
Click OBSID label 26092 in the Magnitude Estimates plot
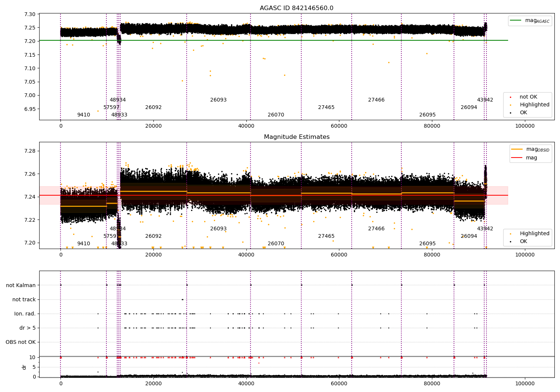(153, 236)
